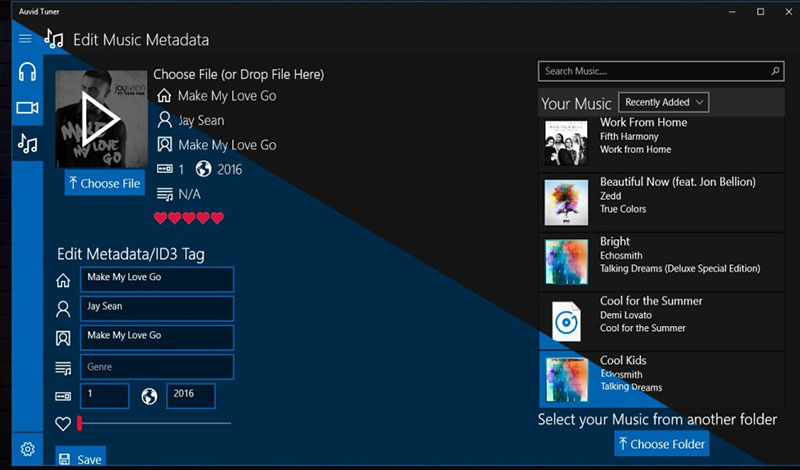Open the hamburger navigation menu

[26, 39]
